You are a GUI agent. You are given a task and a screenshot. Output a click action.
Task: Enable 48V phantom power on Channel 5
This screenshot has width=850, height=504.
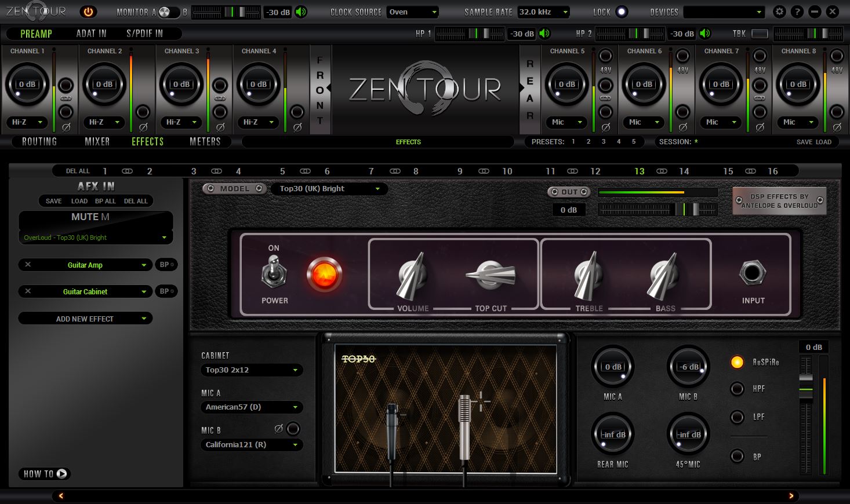(605, 56)
